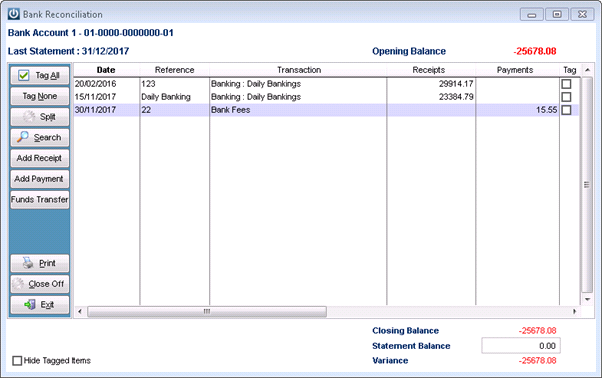This screenshot has height=378, width=602.
Task: Exit the Bank Reconciliation window
Action: click(40, 305)
